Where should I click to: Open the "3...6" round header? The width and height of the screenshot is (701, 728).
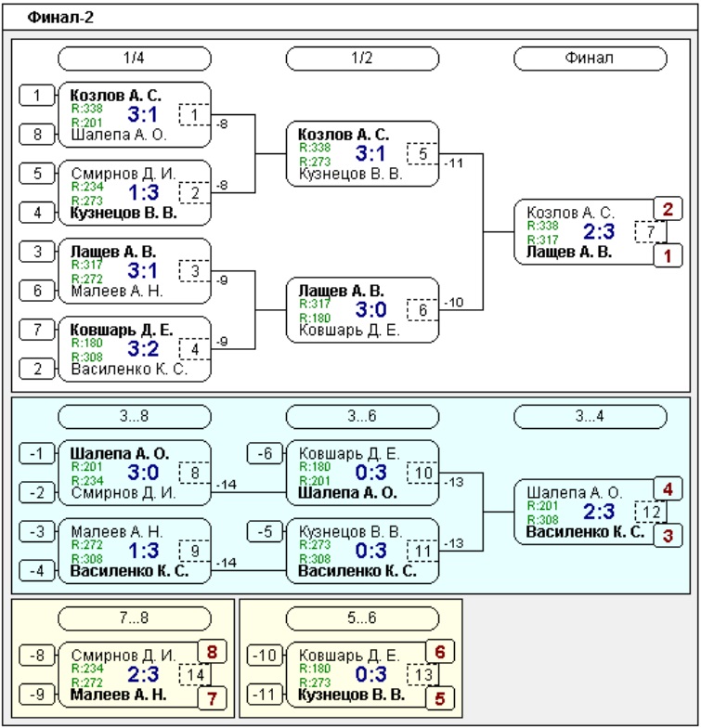click(362, 416)
